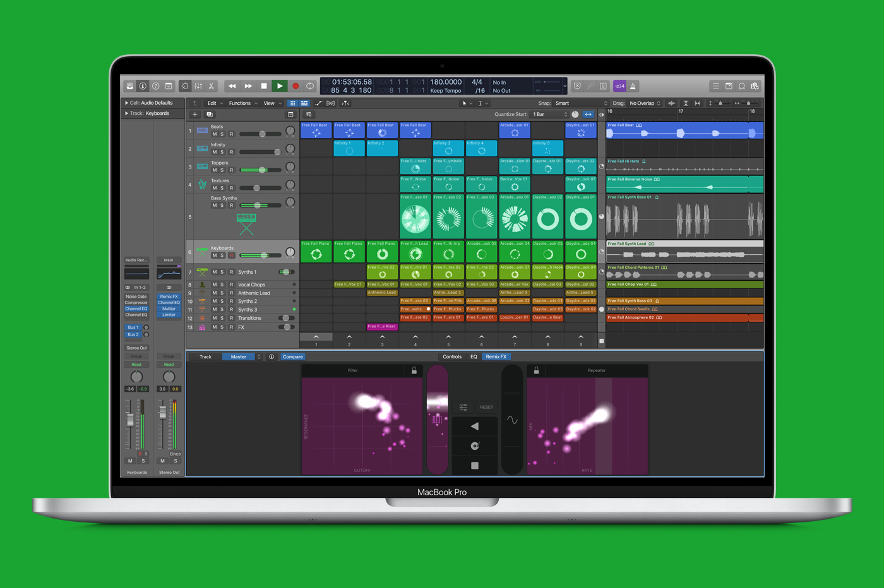Trigger scene 4 arrow in Live Loops

415,337
